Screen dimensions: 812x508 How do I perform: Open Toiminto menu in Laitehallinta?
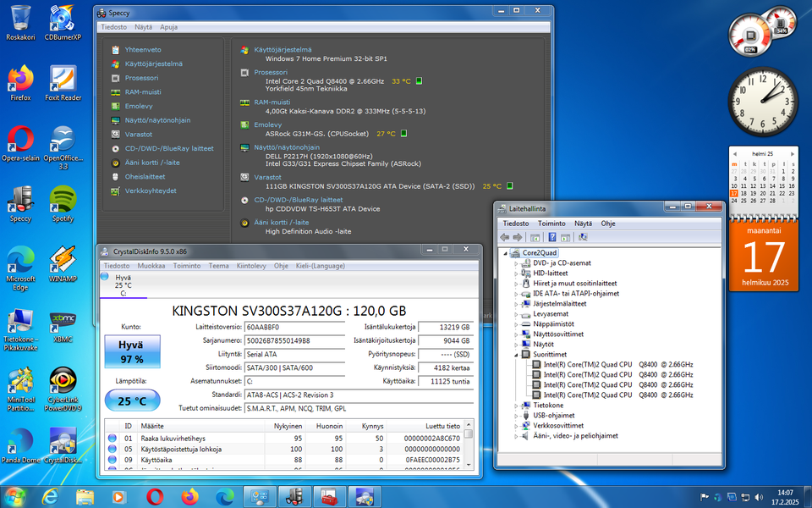click(x=551, y=224)
